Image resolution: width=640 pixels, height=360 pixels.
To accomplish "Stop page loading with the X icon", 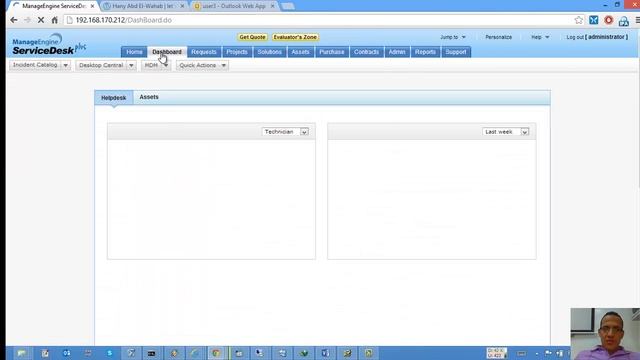I will pos(41,20).
